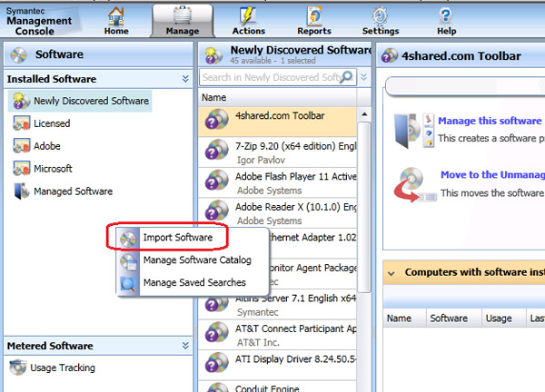Click the 4shared.com Toolbar list icon
This screenshot has width=545, height=392.
coord(216,119)
